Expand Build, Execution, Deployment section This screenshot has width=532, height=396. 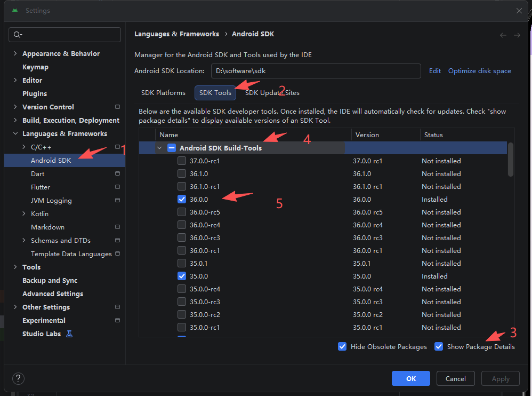coord(15,120)
